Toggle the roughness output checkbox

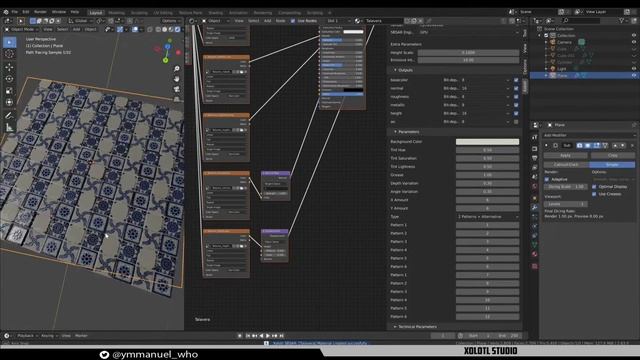click(x=516, y=97)
